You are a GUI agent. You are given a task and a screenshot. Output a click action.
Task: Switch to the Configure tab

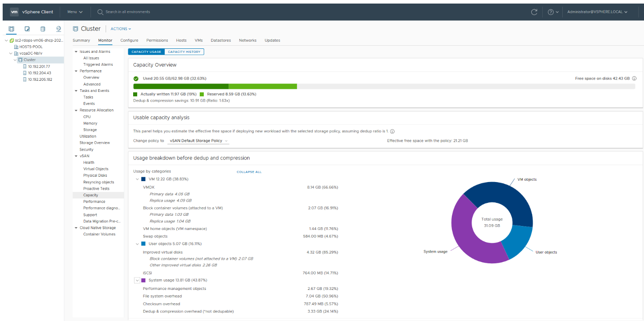tap(129, 40)
